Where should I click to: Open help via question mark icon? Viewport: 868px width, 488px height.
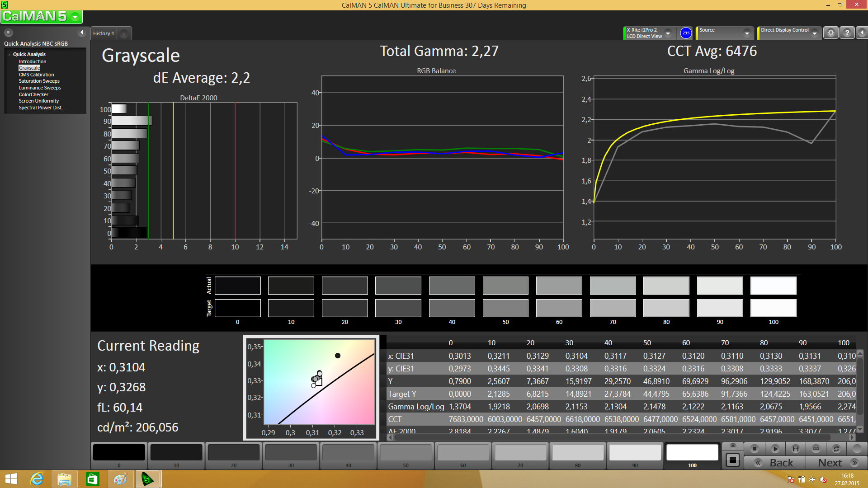tap(847, 33)
